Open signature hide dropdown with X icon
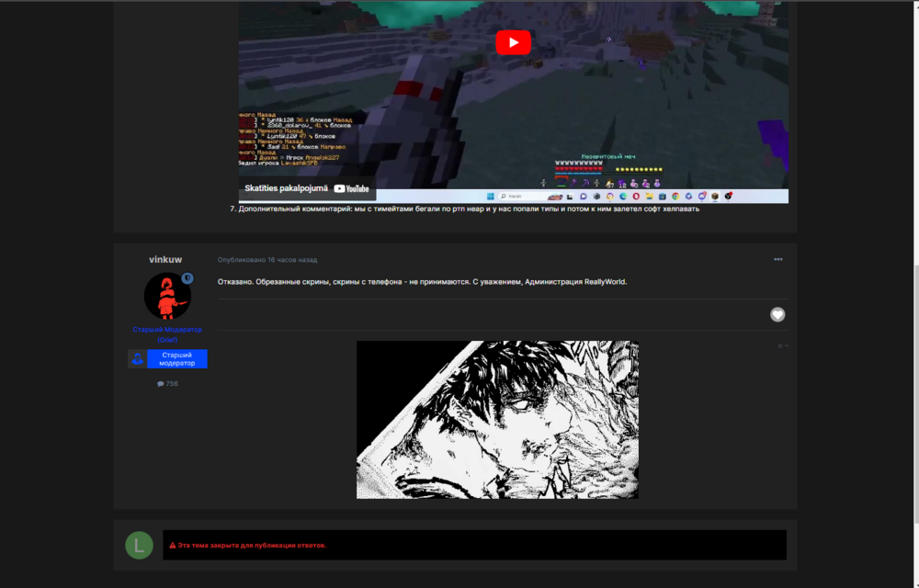This screenshot has height=588, width=919. click(782, 346)
